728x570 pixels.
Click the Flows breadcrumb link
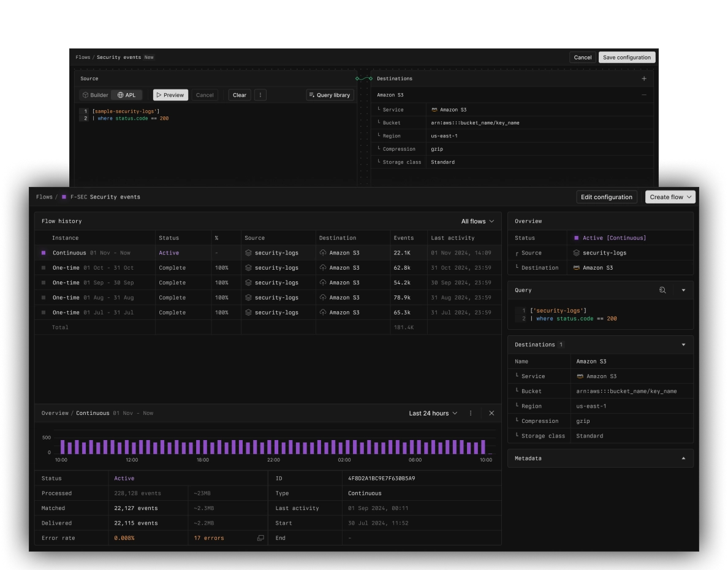coord(44,197)
